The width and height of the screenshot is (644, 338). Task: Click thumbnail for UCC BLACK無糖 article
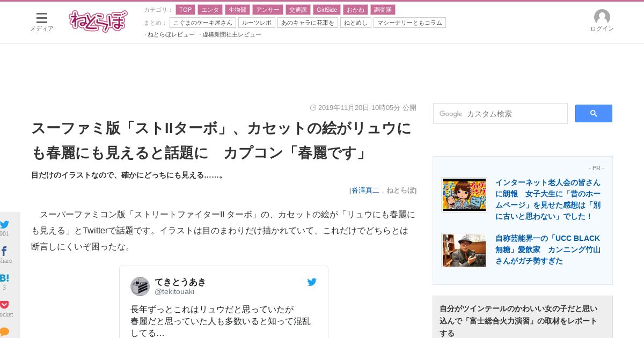point(464,251)
